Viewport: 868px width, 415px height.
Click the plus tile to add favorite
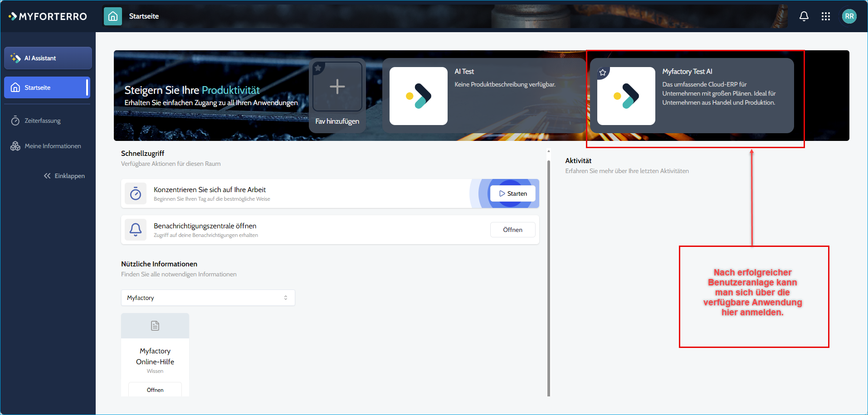click(337, 87)
